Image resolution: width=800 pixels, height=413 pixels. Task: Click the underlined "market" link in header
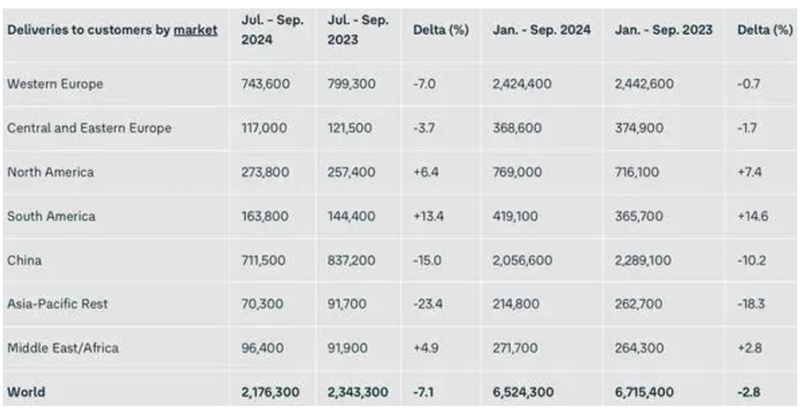[195, 30]
